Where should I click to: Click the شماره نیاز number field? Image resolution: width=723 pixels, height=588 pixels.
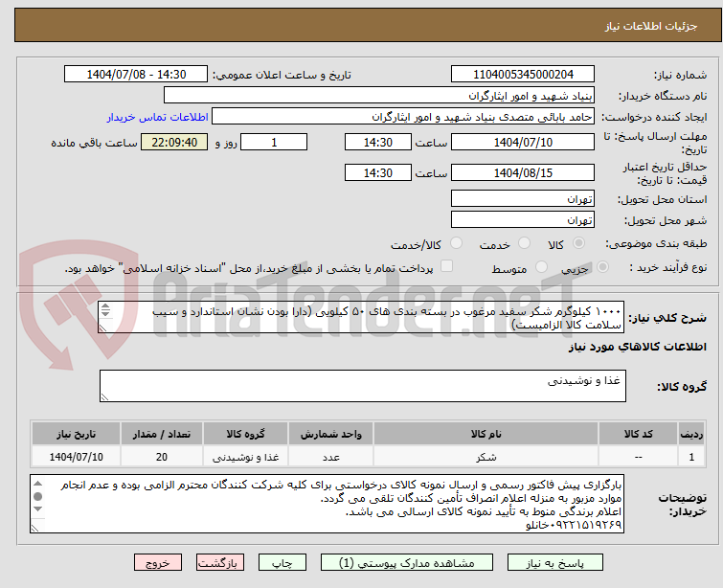pos(523,75)
